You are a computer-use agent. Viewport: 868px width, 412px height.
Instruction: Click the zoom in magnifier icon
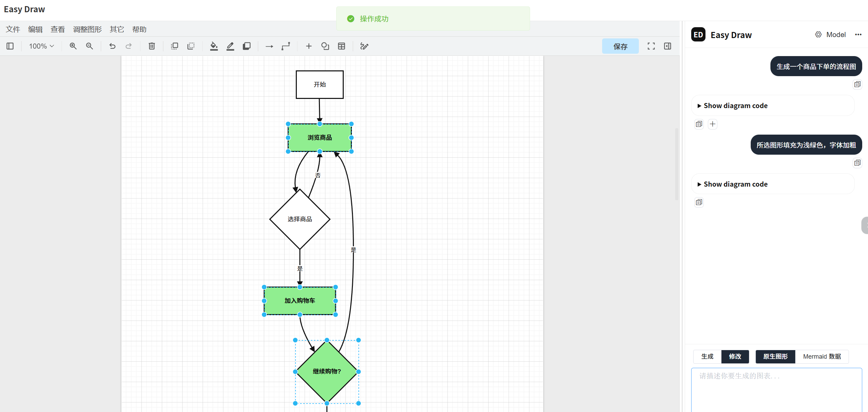tap(73, 46)
